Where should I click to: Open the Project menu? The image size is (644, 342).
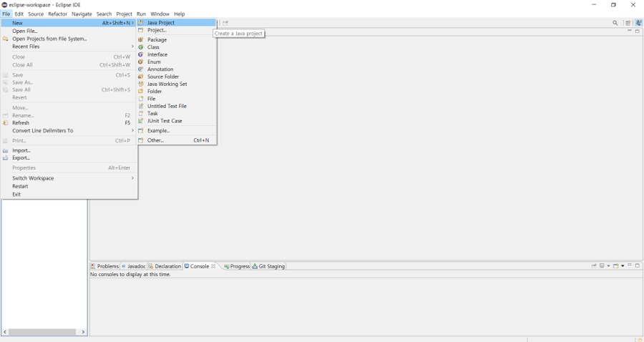pos(124,14)
